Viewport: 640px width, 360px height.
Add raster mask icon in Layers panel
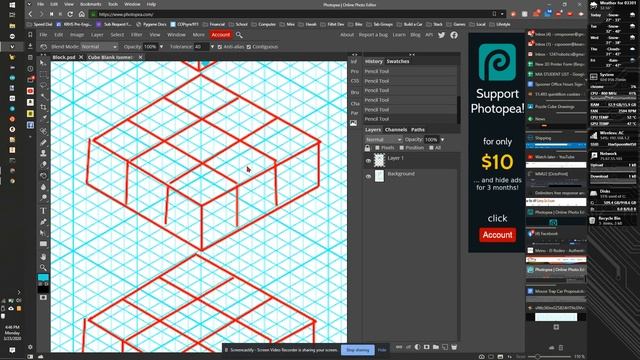tap(427, 347)
